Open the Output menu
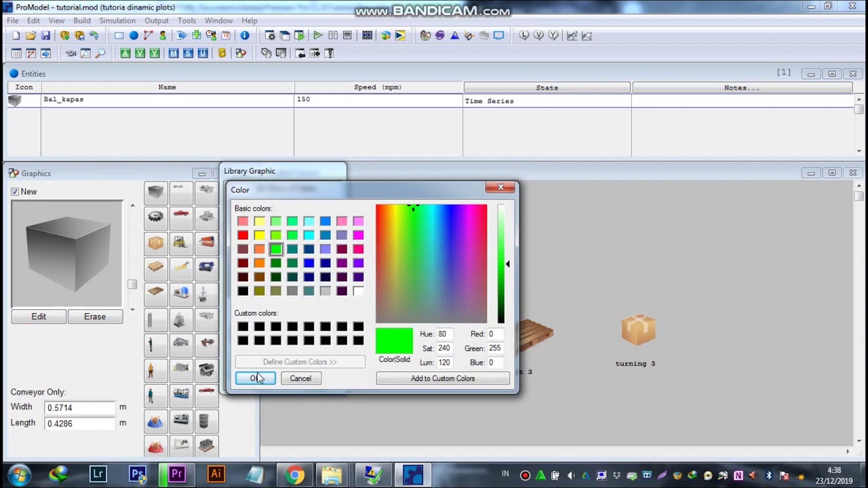Screen dimensions: 868x488 click(x=157, y=21)
